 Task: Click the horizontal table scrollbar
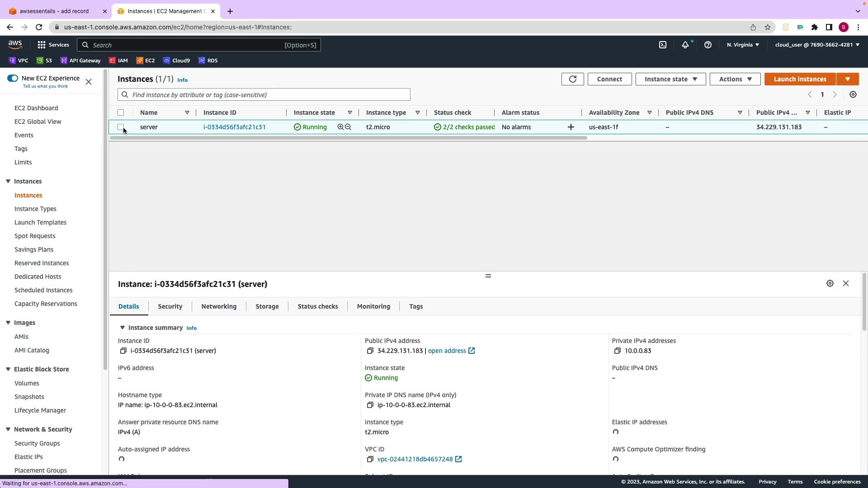point(348,138)
